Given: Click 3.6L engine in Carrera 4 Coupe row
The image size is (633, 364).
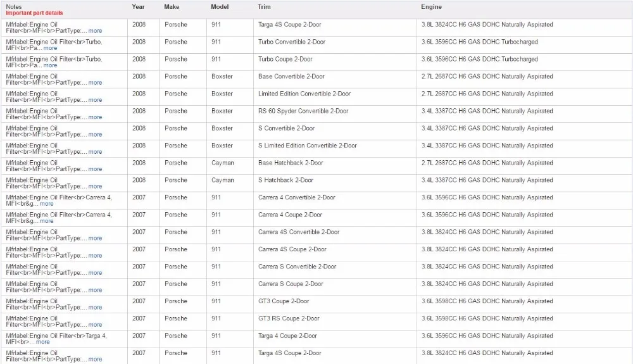Looking at the screenshot, I should tap(487, 215).
